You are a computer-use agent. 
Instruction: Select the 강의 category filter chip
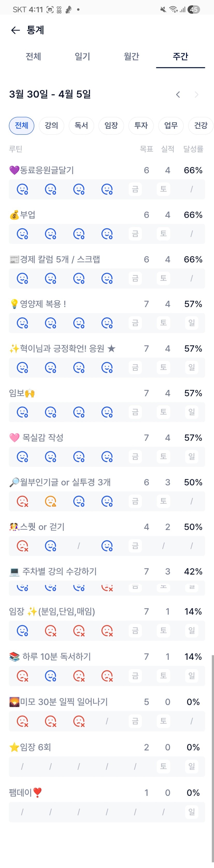click(x=51, y=126)
